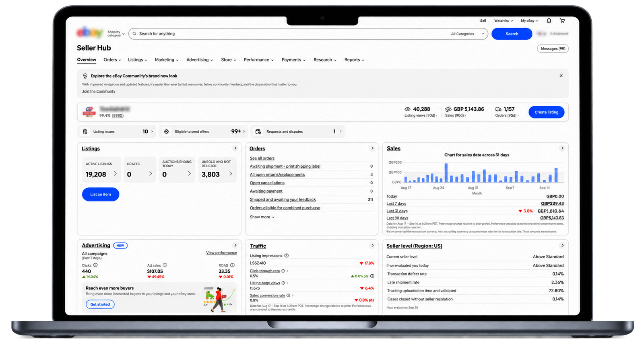This screenshot has height=339, width=644.
Task: Click the Listing issues icon
Action: pyautogui.click(x=85, y=131)
